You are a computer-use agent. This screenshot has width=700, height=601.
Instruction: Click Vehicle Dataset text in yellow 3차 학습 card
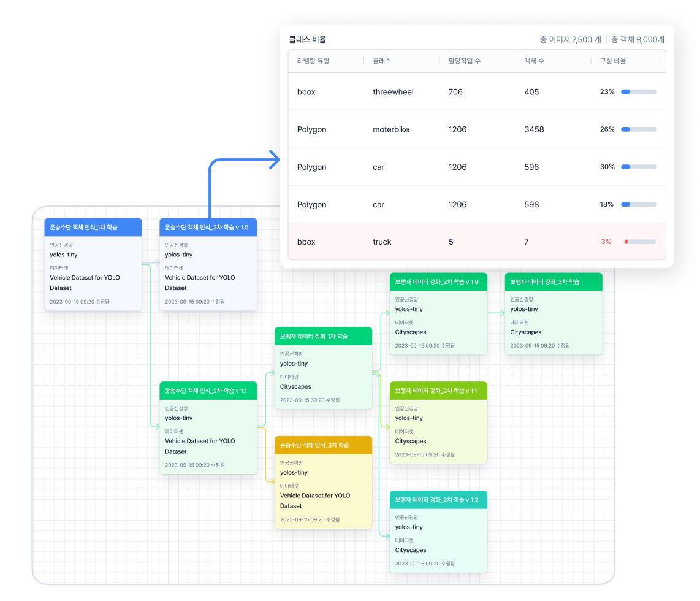point(315,500)
